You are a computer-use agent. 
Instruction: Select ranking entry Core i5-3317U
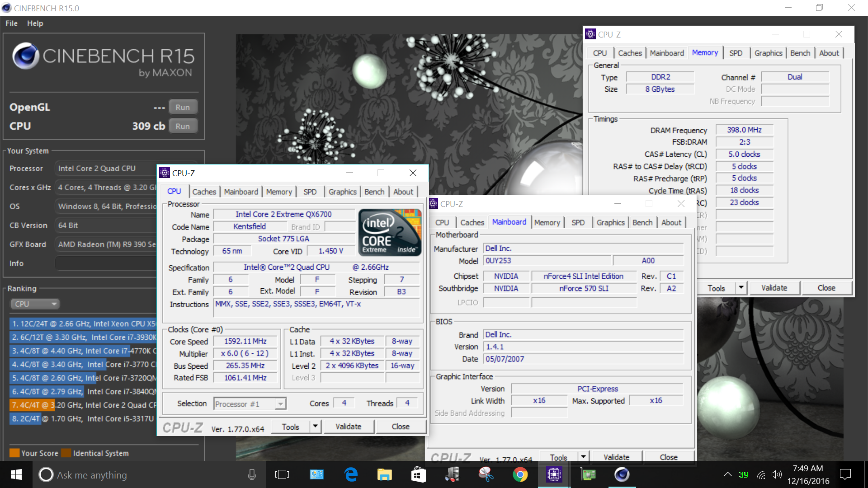tap(83, 418)
